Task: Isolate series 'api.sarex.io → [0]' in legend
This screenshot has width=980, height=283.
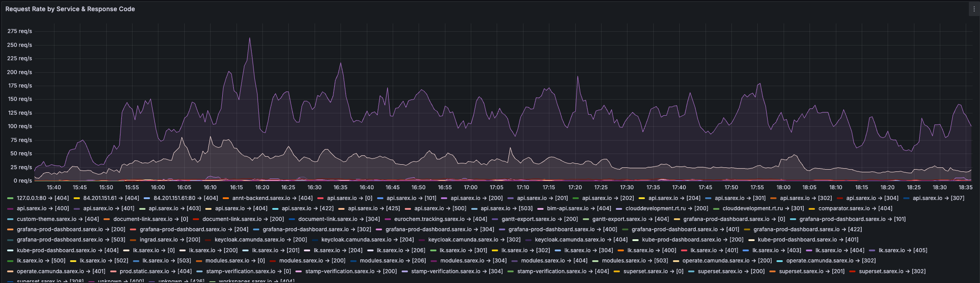Action: [349, 198]
